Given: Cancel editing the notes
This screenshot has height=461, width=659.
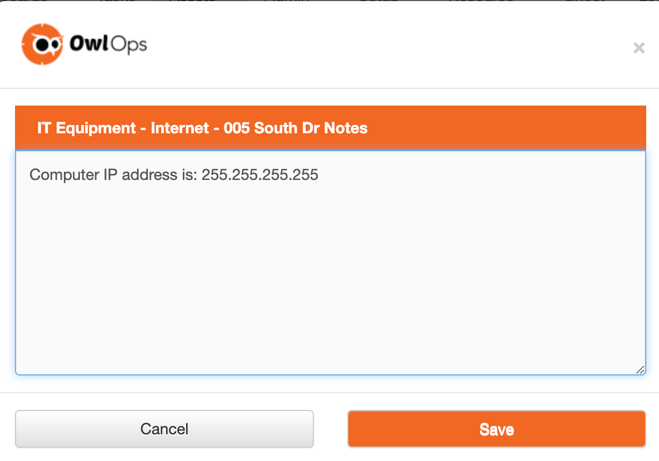Looking at the screenshot, I should (x=164, y=429).
